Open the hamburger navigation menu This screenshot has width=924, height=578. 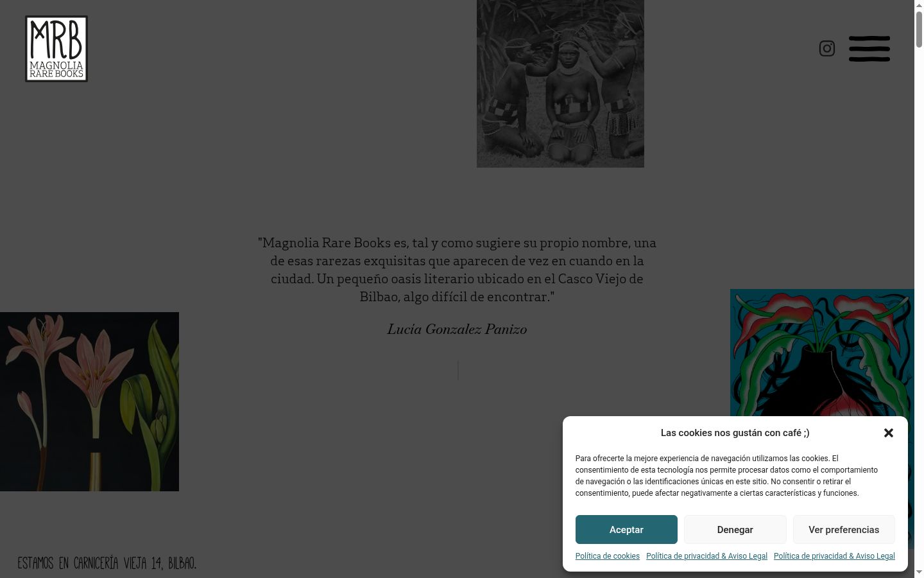(x=869, y=49)
